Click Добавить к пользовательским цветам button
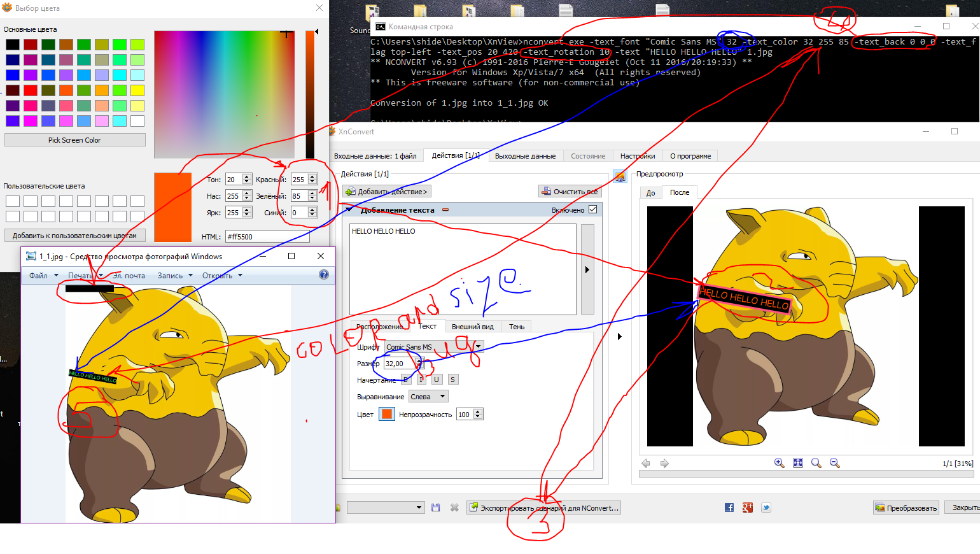The height and width of the screenshot is (554, 980). coord(75,235)
